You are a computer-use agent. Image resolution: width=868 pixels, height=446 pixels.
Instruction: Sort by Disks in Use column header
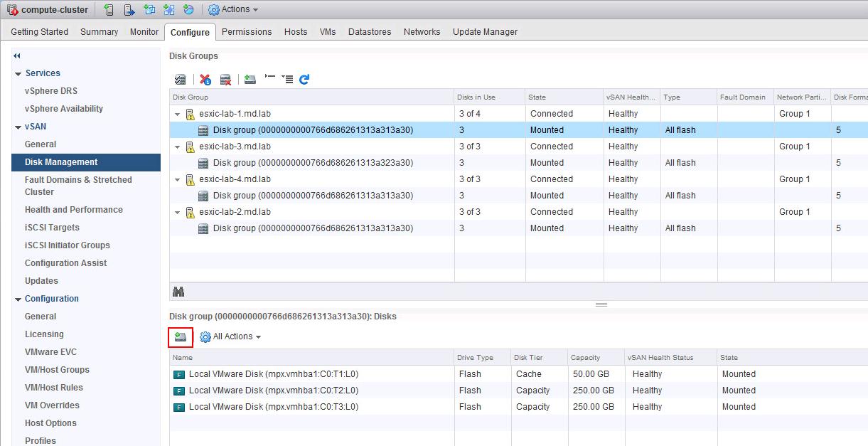point(490,97)
